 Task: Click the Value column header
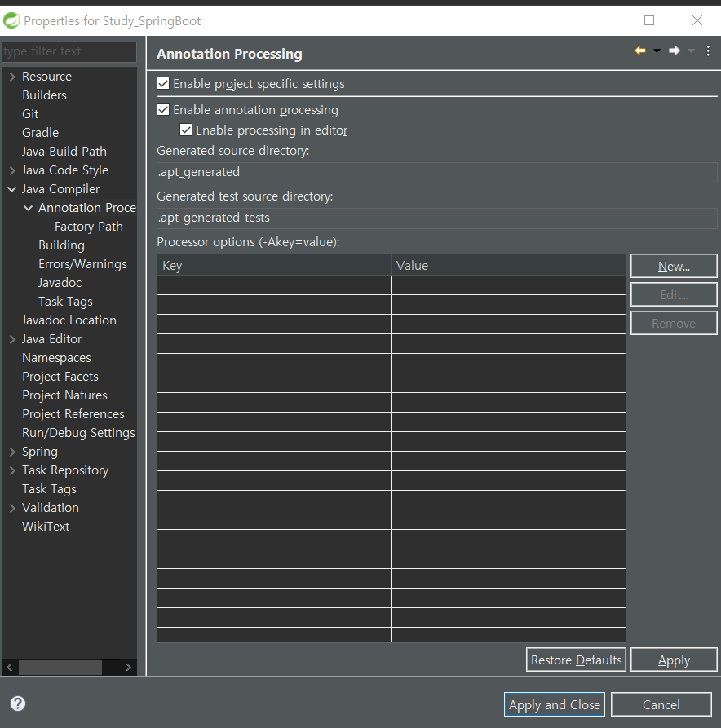click(x=509, y=265)
